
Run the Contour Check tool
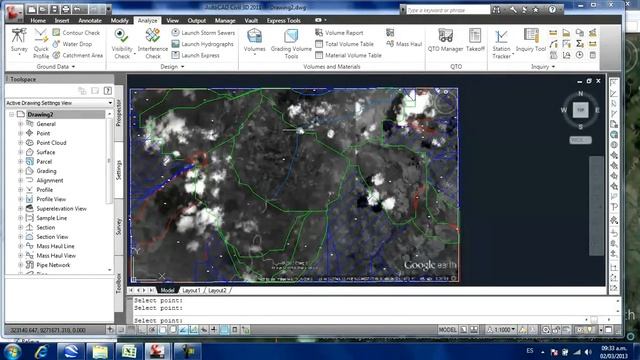pos(76,33)
